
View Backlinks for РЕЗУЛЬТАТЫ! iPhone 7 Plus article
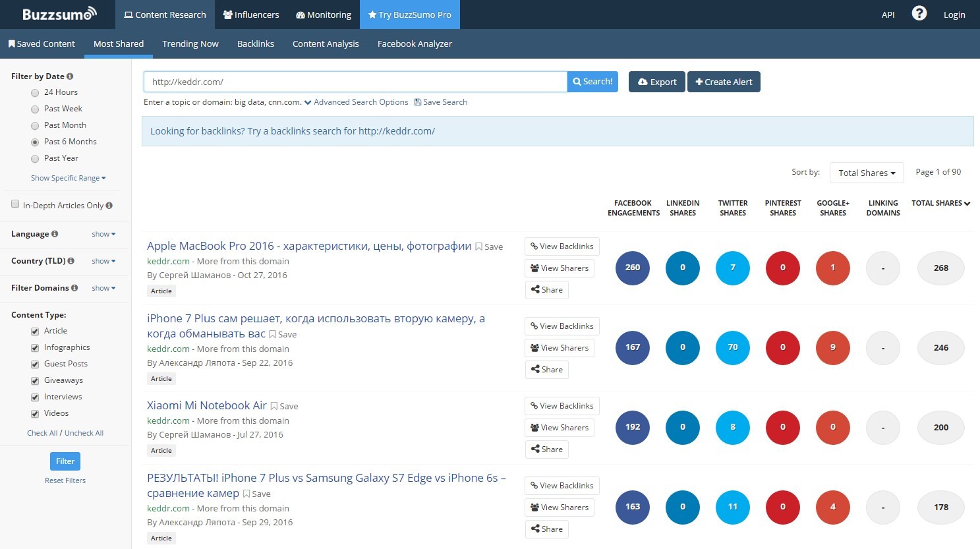562,486
